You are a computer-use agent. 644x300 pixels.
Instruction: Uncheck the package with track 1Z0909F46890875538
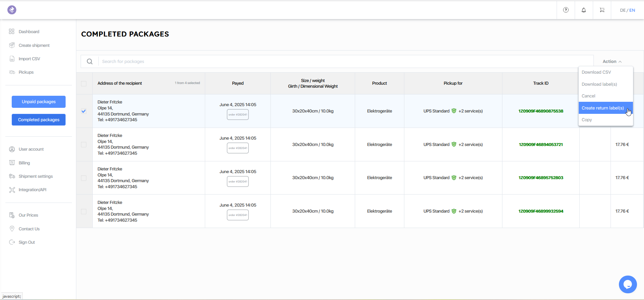pyautogui.click(x=84, y=111)
